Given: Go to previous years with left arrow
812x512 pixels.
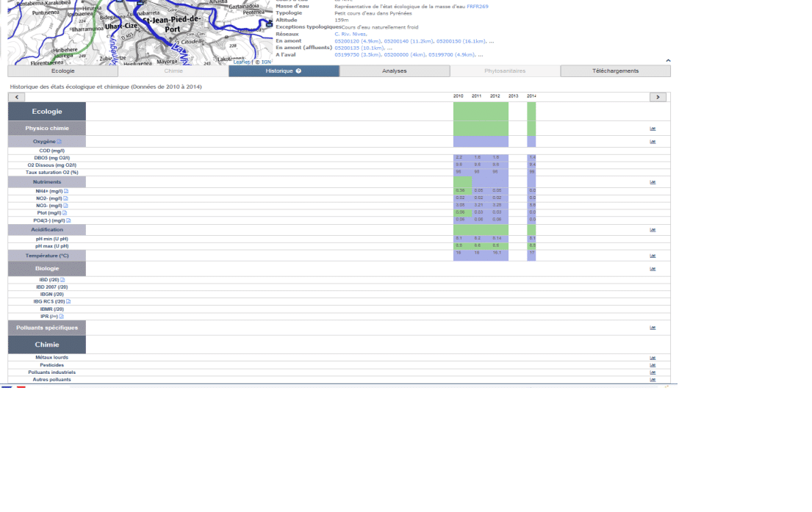Looking at the screenshot, I should [16, 97].
